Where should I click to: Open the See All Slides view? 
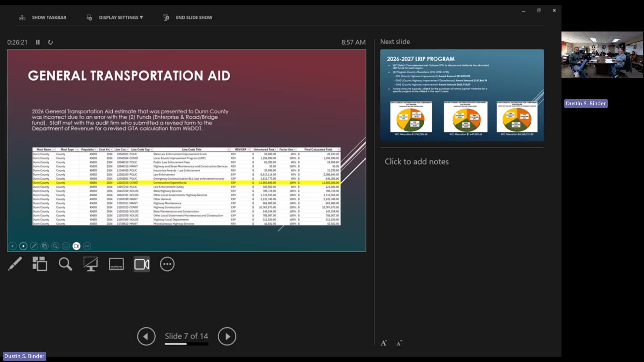[x=40, y=264]
